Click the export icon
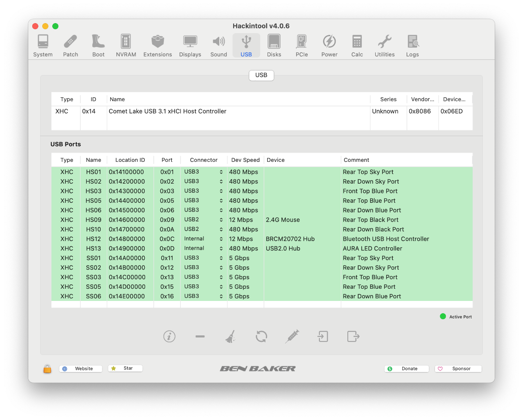The height and width of the screenshot is (420, 523). tap(353, 336)
